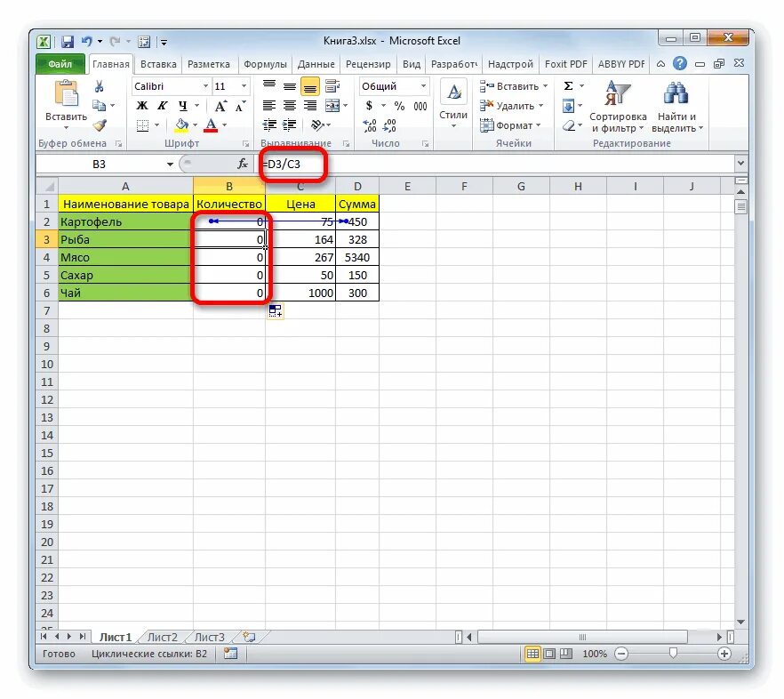Switch to Формулы ribbon tab
This screenshot has height=699, width=784.
[x=265, y=64]
